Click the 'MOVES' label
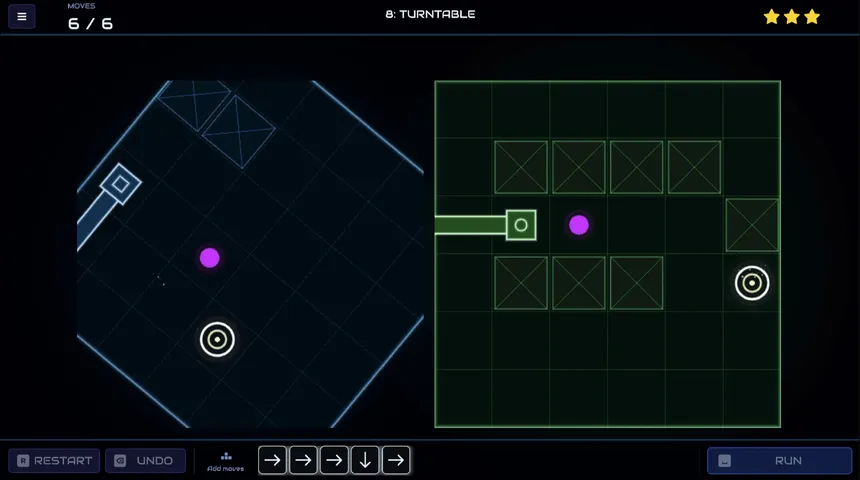 [x=81, y=6]
